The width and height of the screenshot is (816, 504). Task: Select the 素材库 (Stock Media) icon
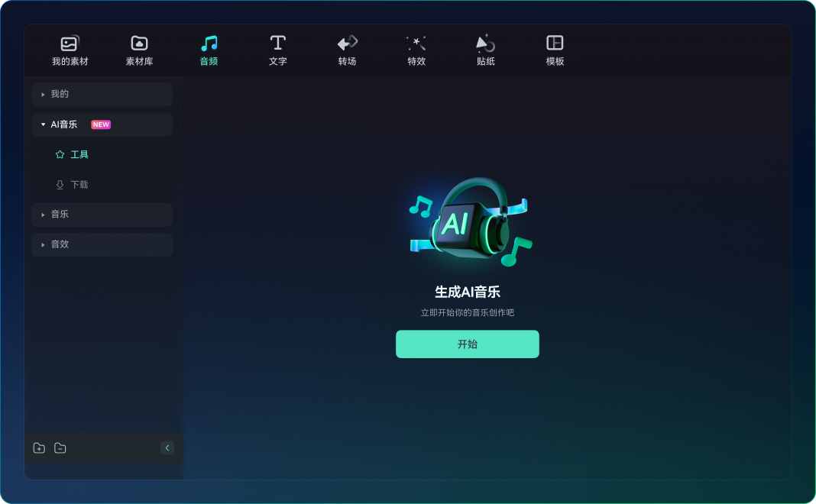(x=138, y=50)
